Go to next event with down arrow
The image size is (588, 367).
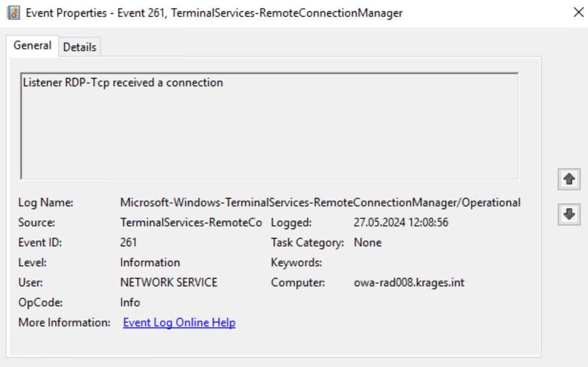[x=569, y=215]
